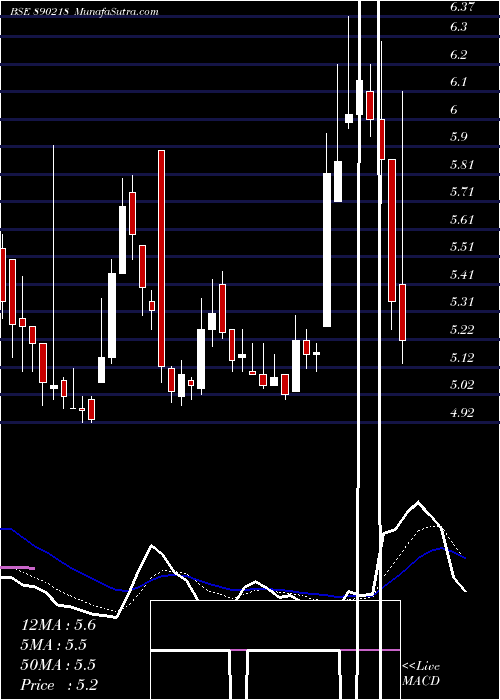Select the 5.81 price axis value
Screen dimensions: 500x700
(x=462, y=165)
